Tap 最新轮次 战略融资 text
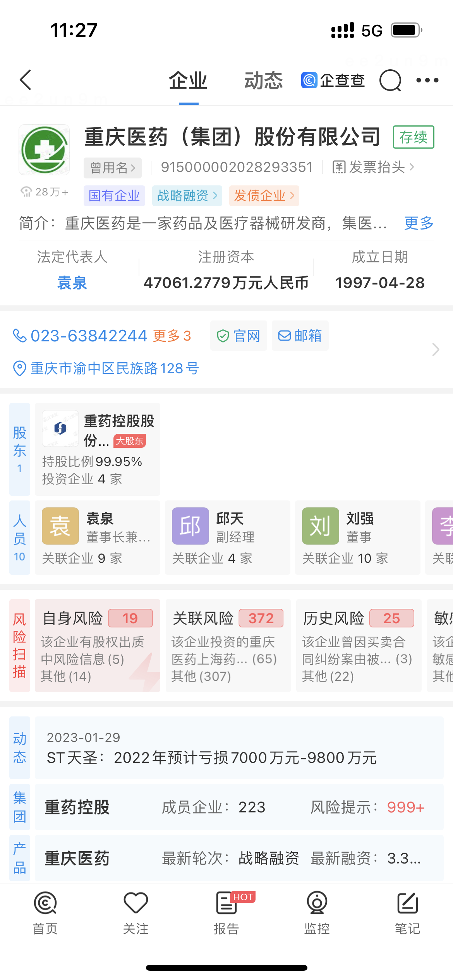453x980 pixels. pyautogui.click(x=230, y=858)
